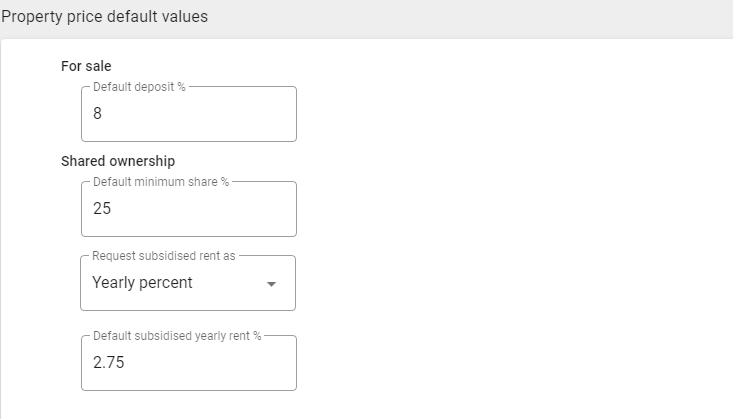Click the Default deposit % floating label
Image resolution: width=733 pixels, height=419 pixels.
(x=139, y=87)
